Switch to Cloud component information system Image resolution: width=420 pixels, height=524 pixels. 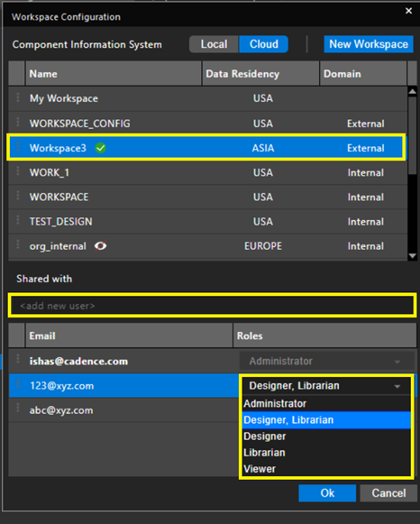click(x=264, y=44)
